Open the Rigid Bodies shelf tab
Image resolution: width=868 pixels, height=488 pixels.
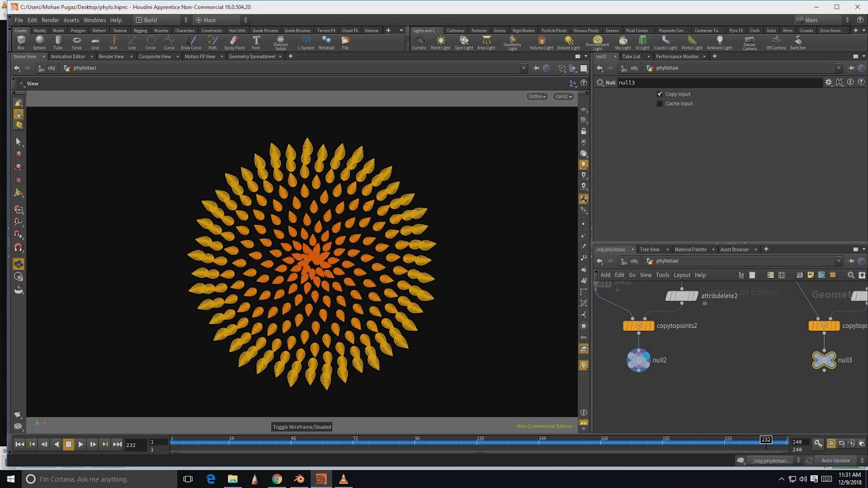(524, 30)
